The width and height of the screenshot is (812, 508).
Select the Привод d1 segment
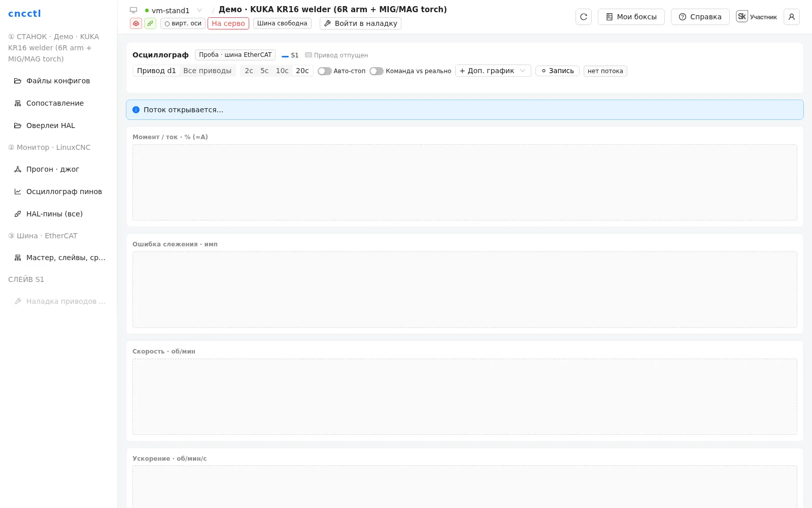point(156,71)
